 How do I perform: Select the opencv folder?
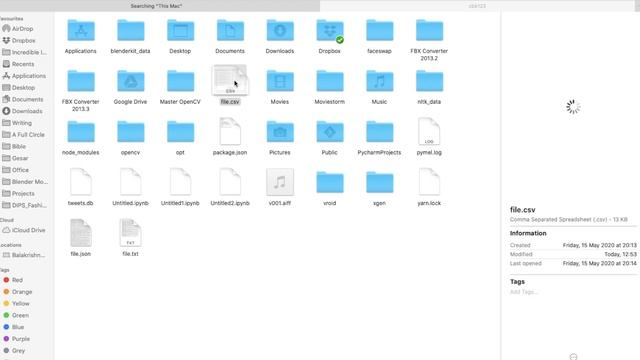(x=131, y=132)
